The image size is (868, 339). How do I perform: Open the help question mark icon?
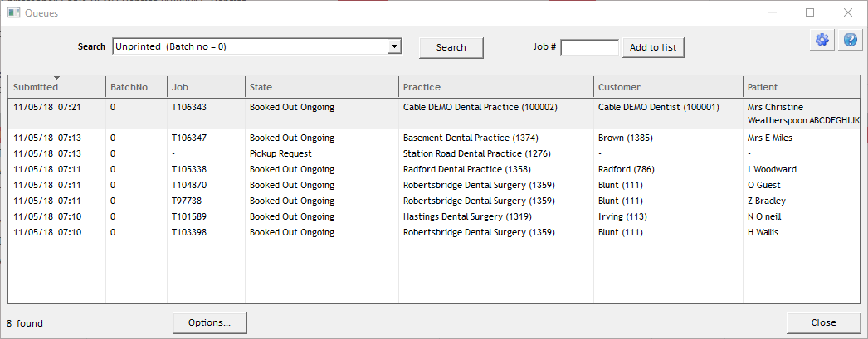coord(850,40)
